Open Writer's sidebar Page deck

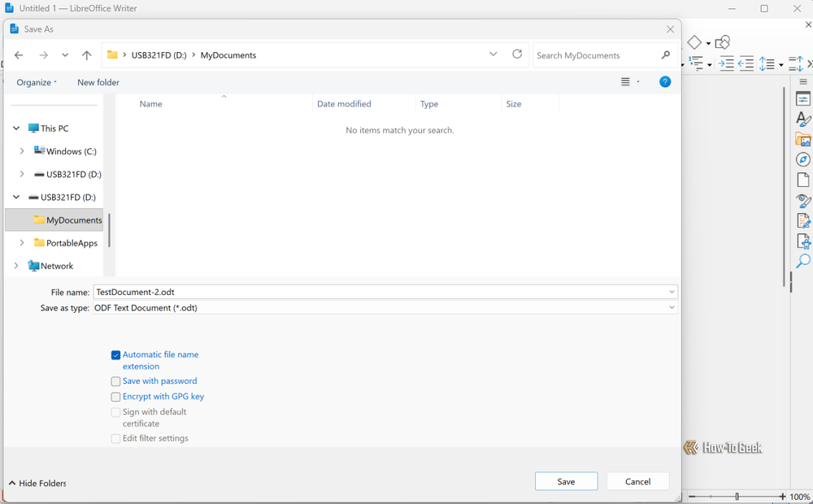click(803, 180)
